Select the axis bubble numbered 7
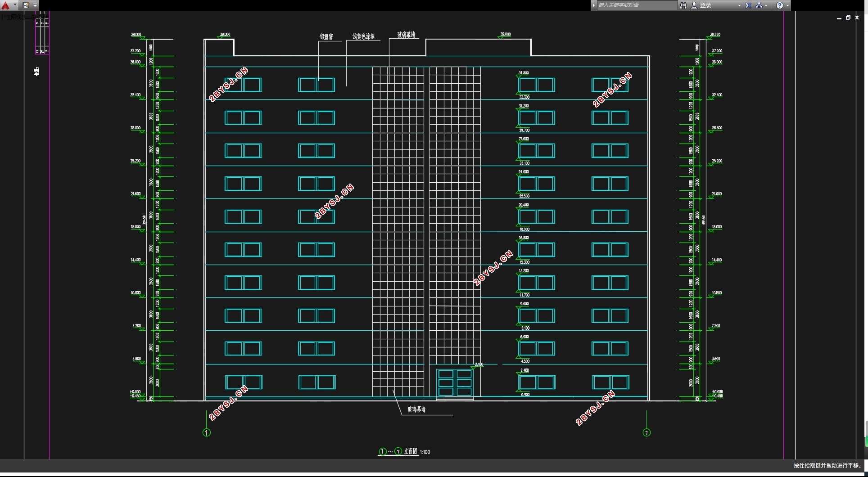The image size is (868, 477). tap(646, 432)
